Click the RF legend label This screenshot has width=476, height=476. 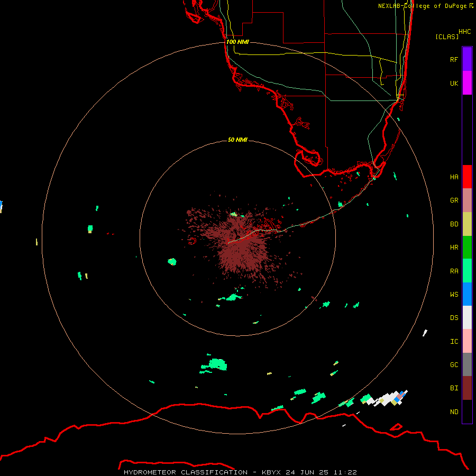coord(454,59)
